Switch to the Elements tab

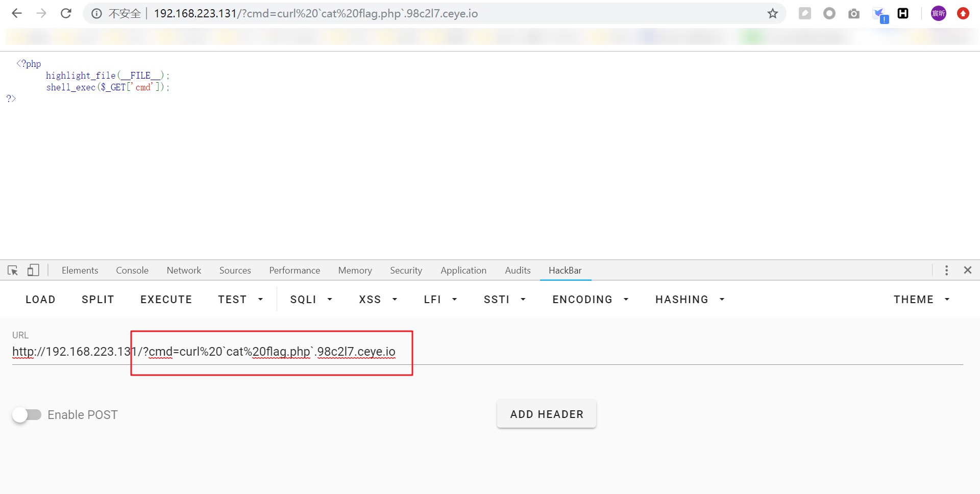point(80,270)
